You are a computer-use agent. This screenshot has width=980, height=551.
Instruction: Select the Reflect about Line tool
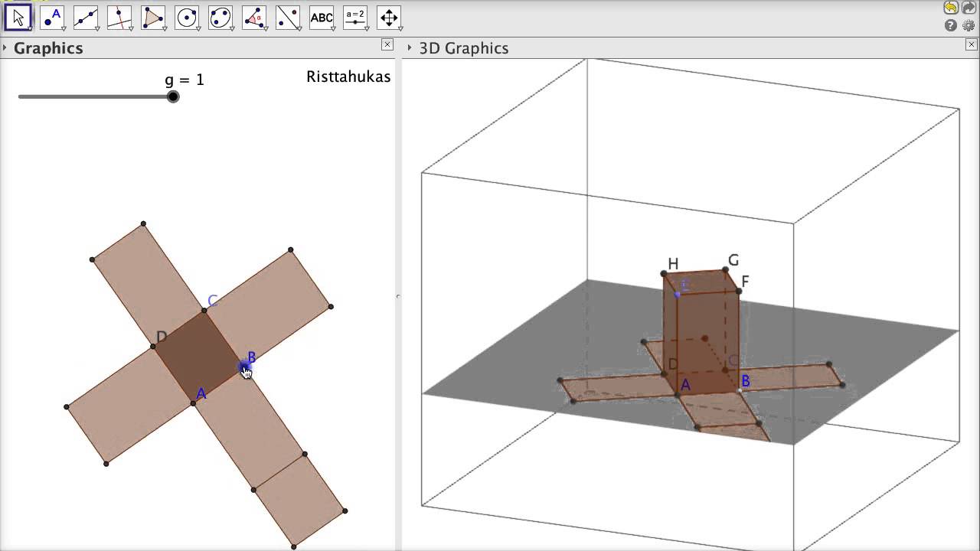pos(288,18)
